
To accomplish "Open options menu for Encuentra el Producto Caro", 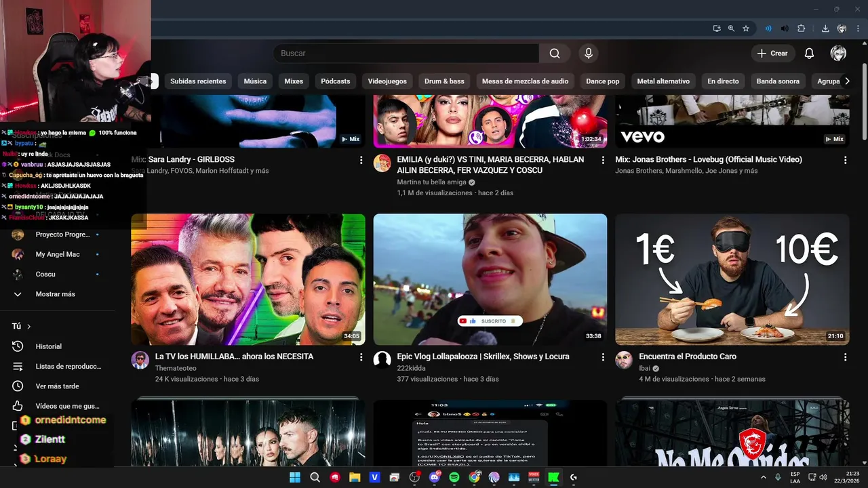I will tap(845, 357).
